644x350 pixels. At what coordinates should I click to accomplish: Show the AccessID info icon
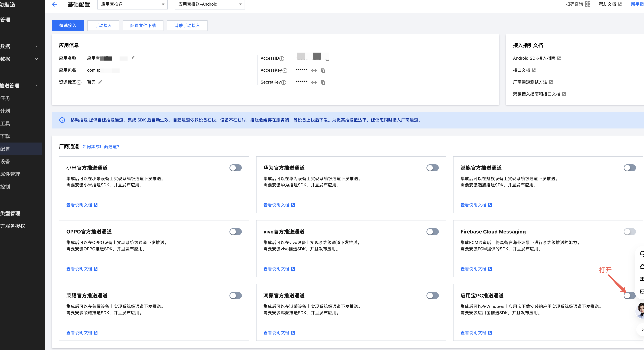pos(282,58)
